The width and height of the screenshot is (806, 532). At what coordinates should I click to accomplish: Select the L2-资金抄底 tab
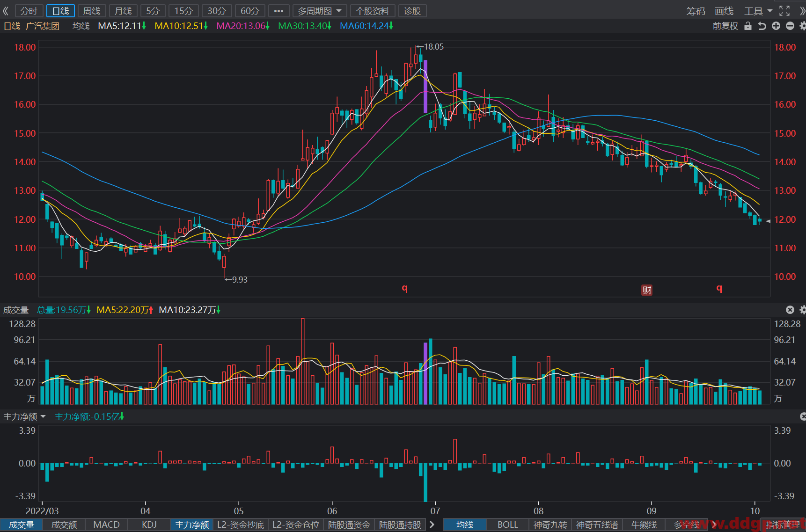pos(241,525)
